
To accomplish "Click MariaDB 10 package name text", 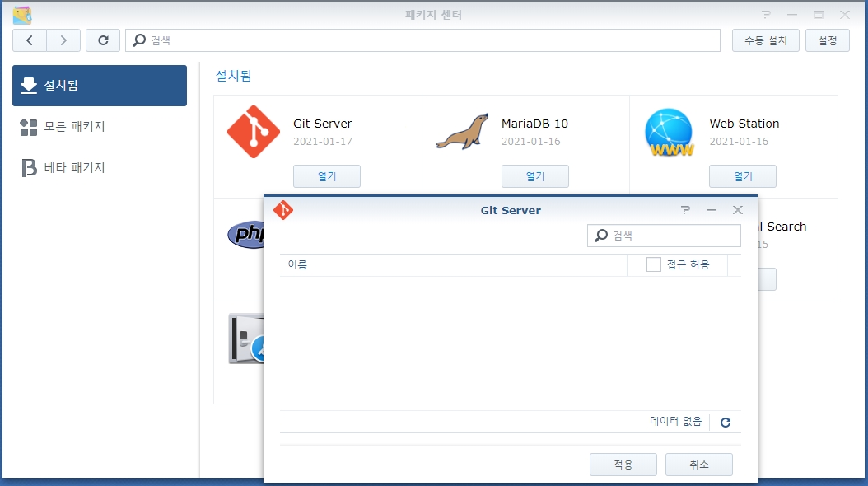I will (534, 124).
